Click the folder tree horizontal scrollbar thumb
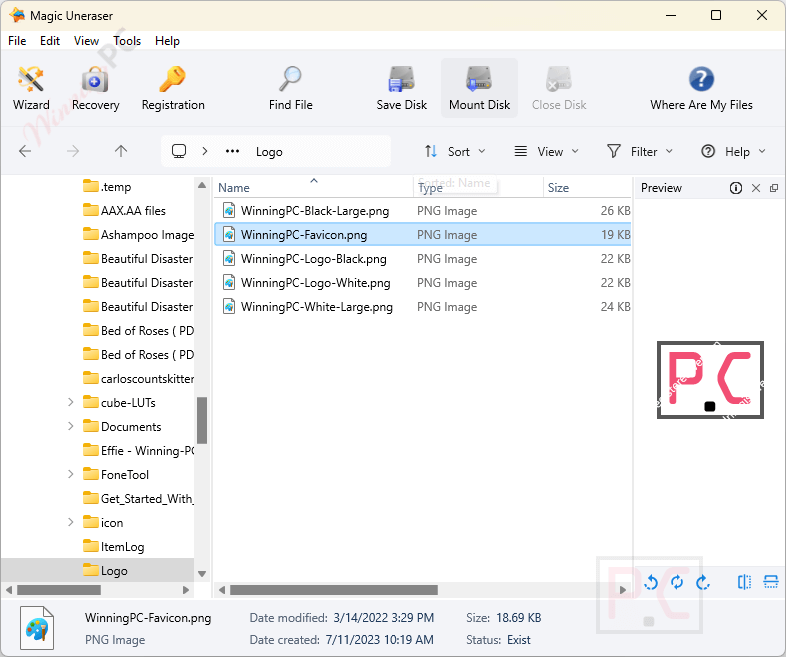The height and width of the screenshot is (657, 786). point(59,590)
